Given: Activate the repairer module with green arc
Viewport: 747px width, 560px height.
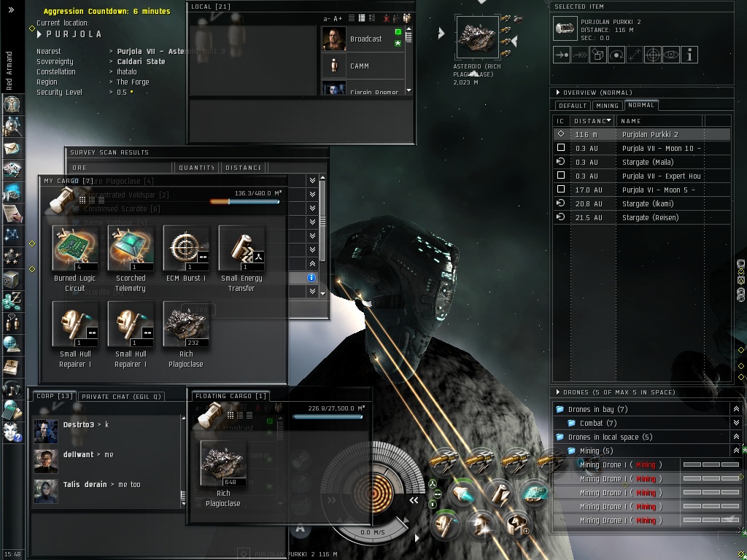Looking at the screenshot, I should [x=444, y=526].
